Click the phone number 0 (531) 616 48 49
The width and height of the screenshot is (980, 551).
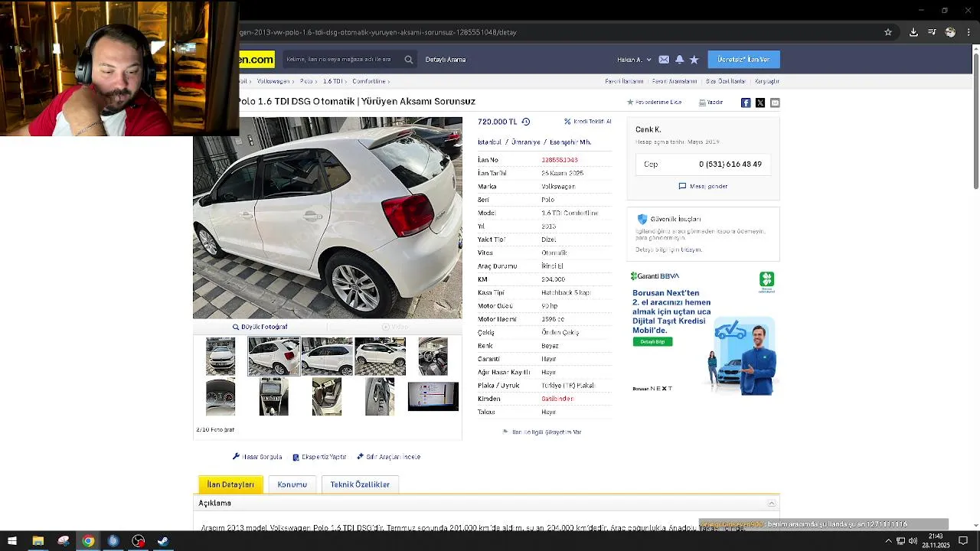pyautogui.click(x=730, y=165)
